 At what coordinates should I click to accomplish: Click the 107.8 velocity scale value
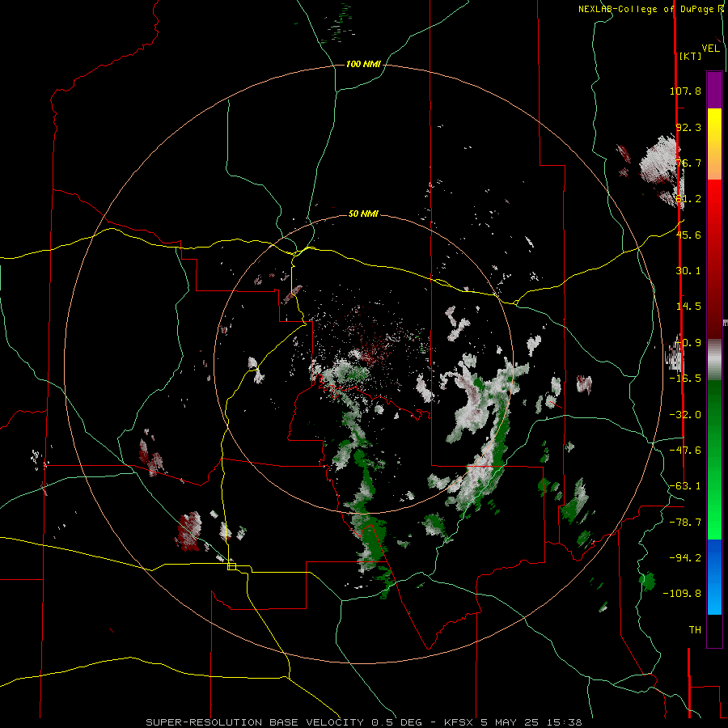pos(685,91)
